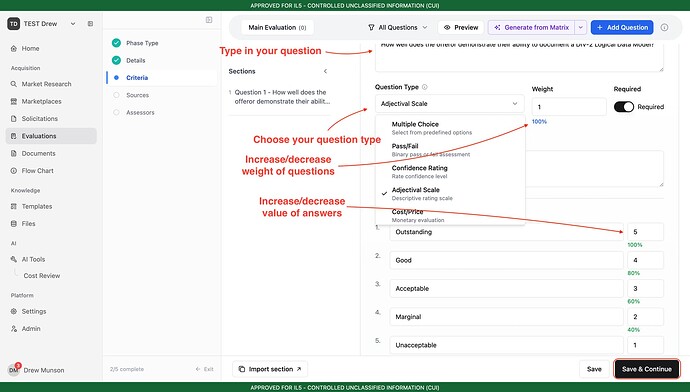Click the Save button

pos(594,369)
